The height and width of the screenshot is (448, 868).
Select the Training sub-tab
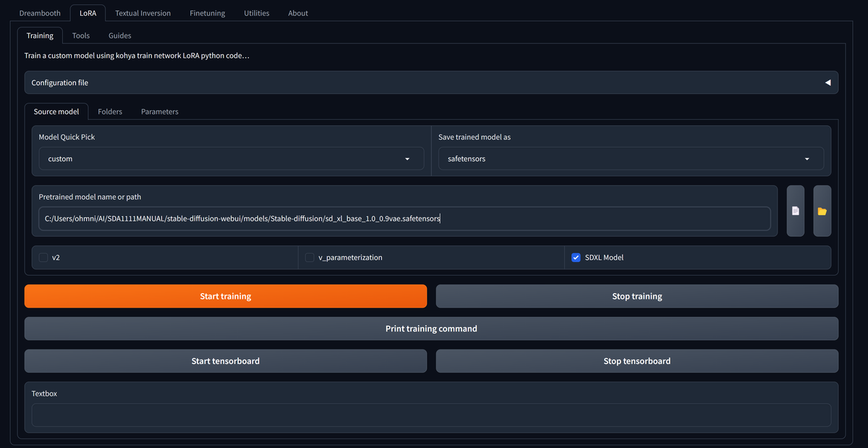(40, 35)
